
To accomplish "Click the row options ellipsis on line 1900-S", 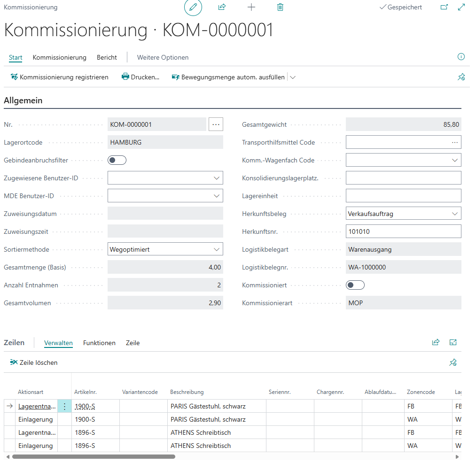I will tap(64, 406).
